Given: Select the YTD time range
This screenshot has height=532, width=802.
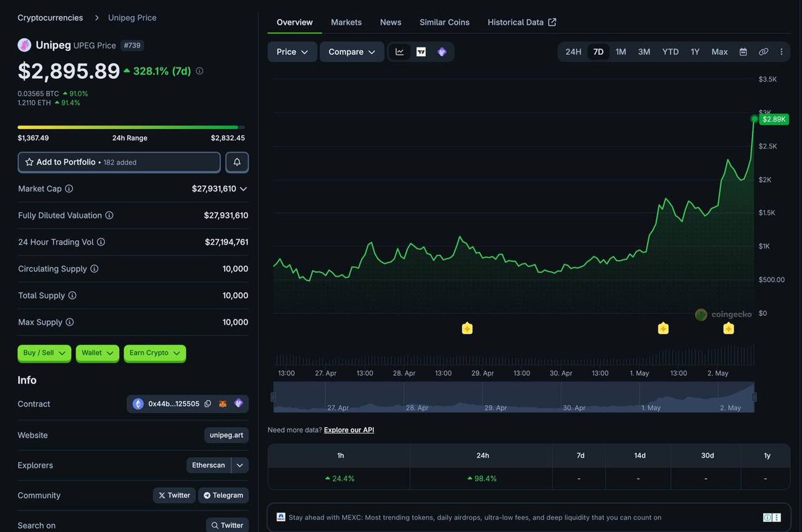Looking at the screenshot, I should 670,52.
